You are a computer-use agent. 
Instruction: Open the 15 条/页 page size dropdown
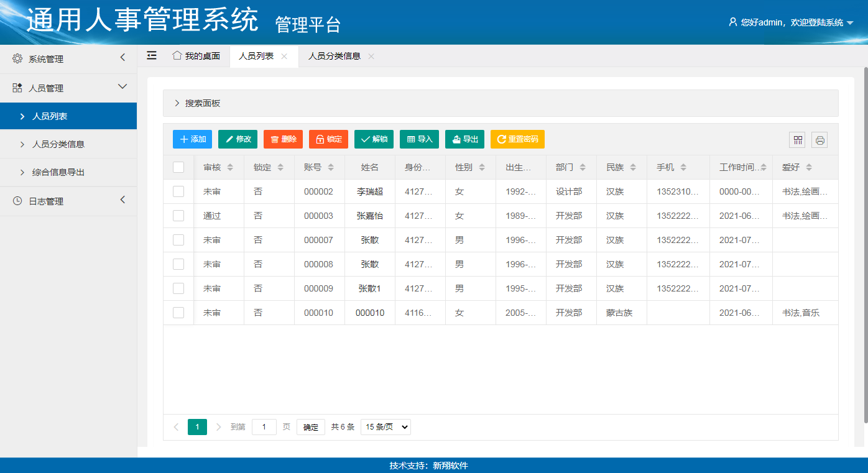pos(386,427)
